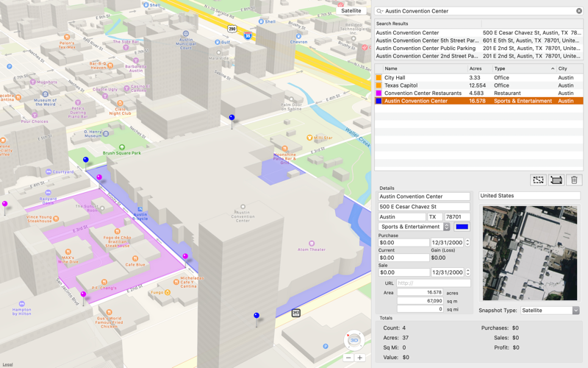Image resolution: width=588 pixels, height=368 pixels.
Task: Switch map to Satellite view
Action: click(351, 10)
